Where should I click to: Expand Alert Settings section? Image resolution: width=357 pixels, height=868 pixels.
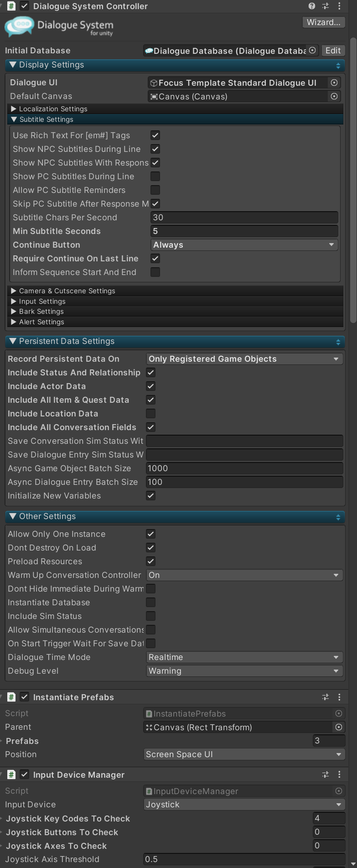click(14, 322)
